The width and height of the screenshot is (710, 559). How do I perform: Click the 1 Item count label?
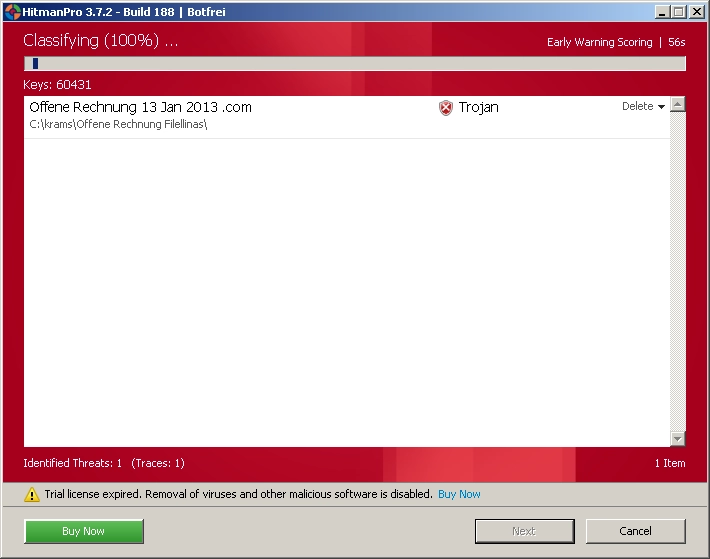(670, 463)
